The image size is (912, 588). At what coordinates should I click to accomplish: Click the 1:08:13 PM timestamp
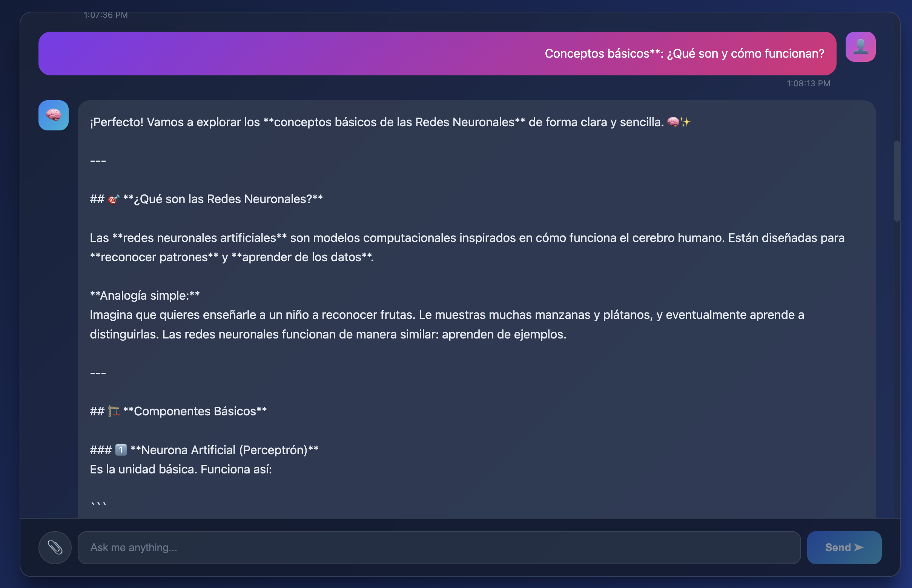pos(808,83)
